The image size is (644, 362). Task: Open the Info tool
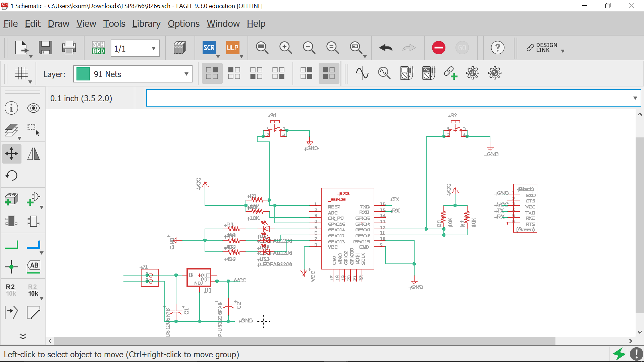tap(11, 108)
